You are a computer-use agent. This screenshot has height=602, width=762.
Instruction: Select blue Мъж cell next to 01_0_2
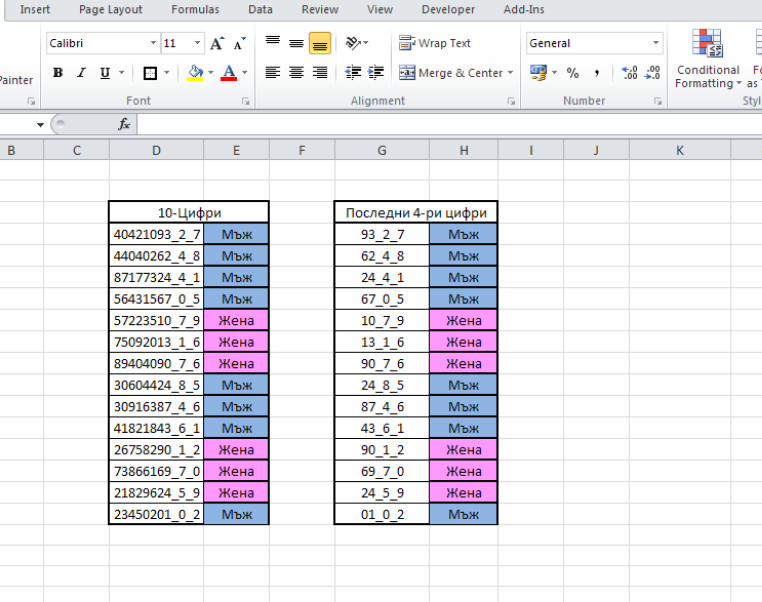pos(463,514)
